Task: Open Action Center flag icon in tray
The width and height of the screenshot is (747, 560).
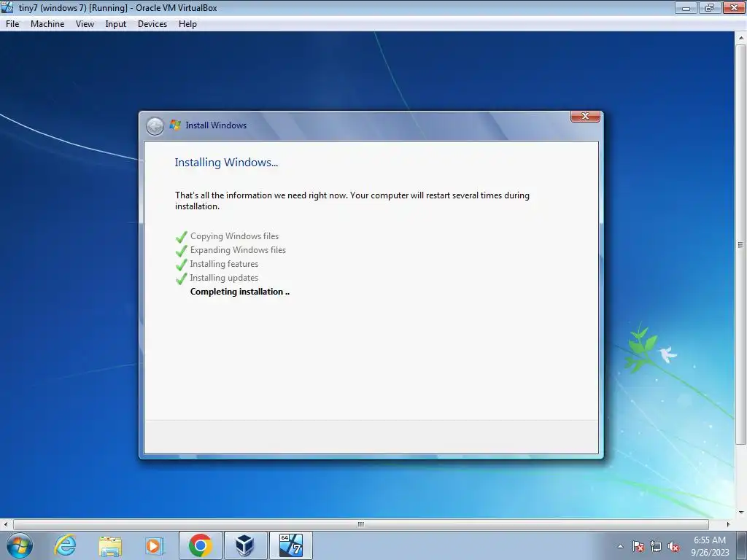Action: click(x=638, y=546)
